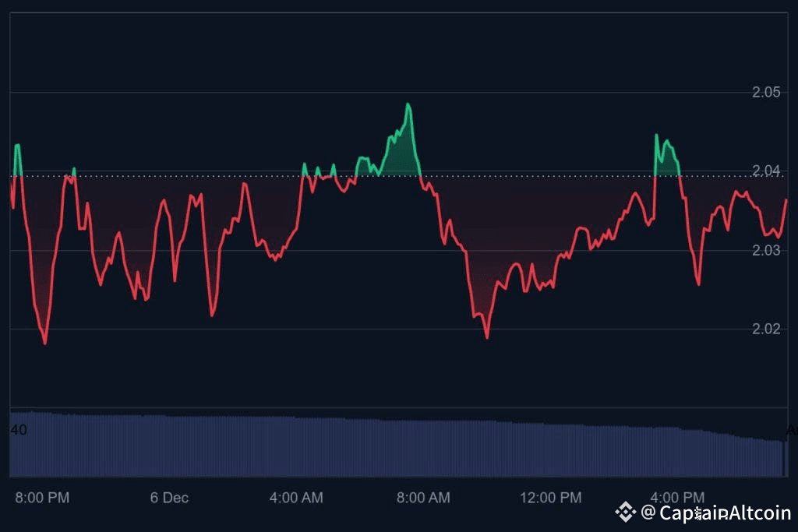798x532 pixels.
Task: Click the 2.02 price axis label
Action: click(766, 329)
